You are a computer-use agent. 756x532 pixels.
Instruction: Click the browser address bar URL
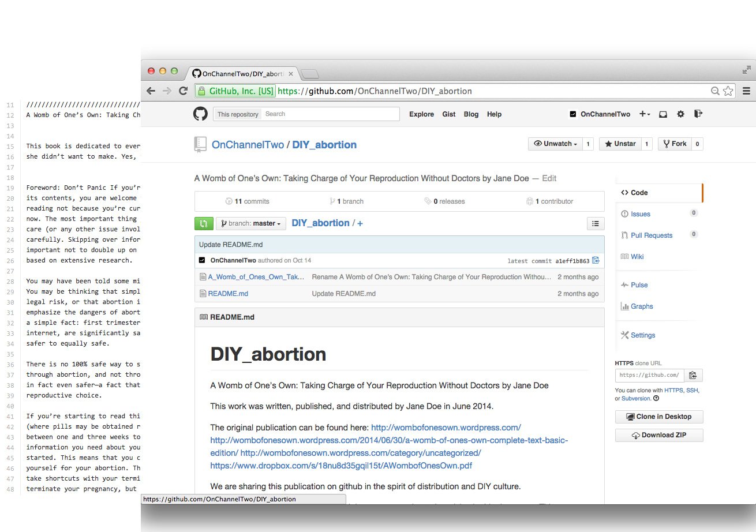tap(375, 91)
